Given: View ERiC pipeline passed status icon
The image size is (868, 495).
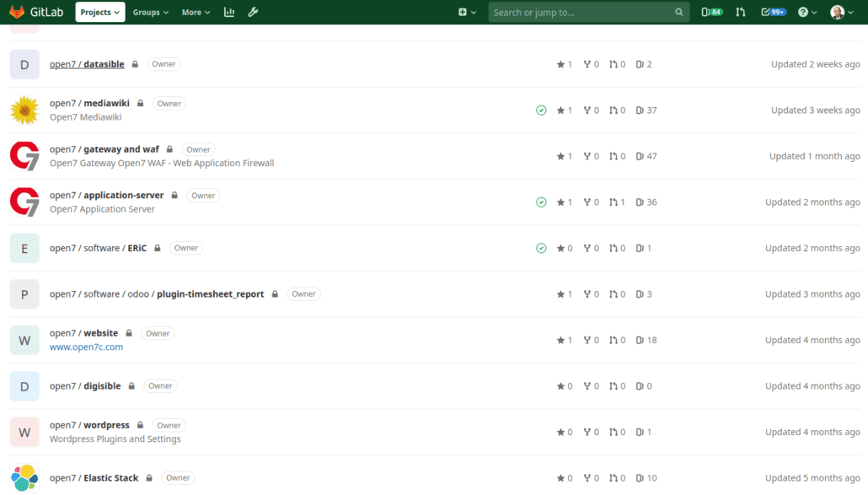Looking at the screenshot, I should 541,248.
